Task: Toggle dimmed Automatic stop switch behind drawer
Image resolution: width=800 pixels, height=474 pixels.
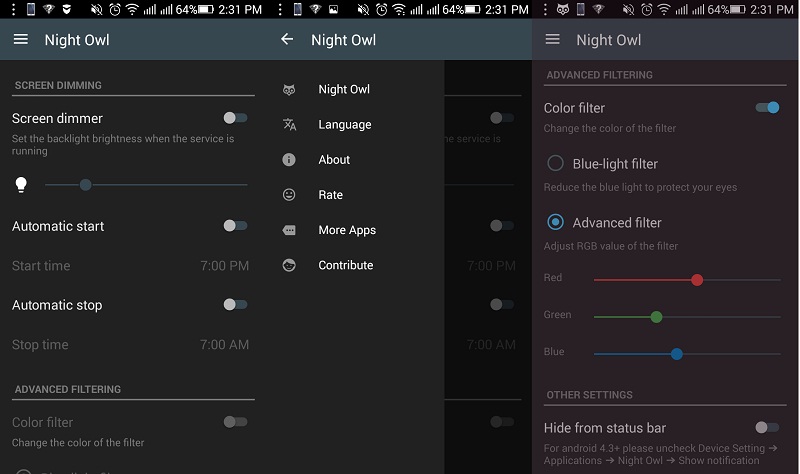Action: 502,305
